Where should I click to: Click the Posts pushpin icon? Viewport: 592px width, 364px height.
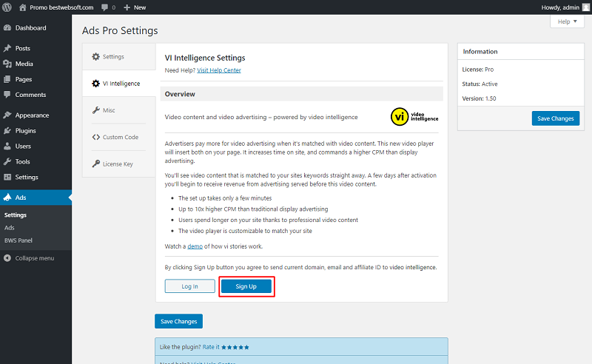click(7, 48)
